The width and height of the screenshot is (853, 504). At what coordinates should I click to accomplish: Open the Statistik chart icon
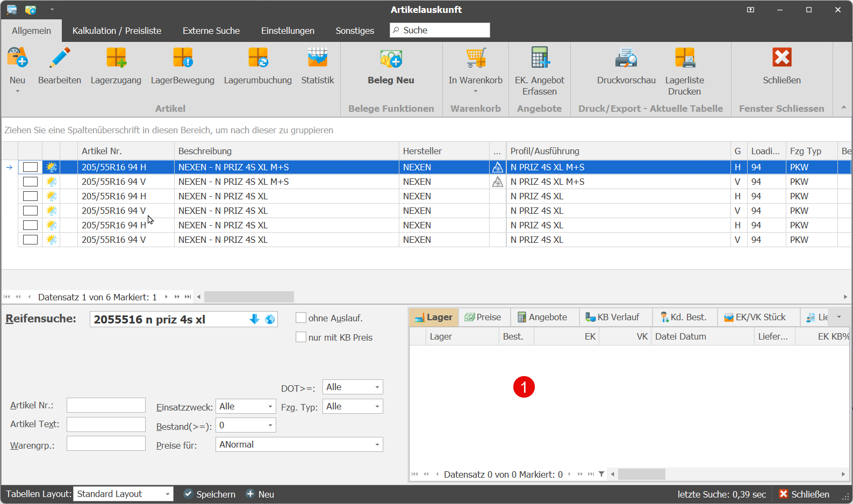point(317,58)
